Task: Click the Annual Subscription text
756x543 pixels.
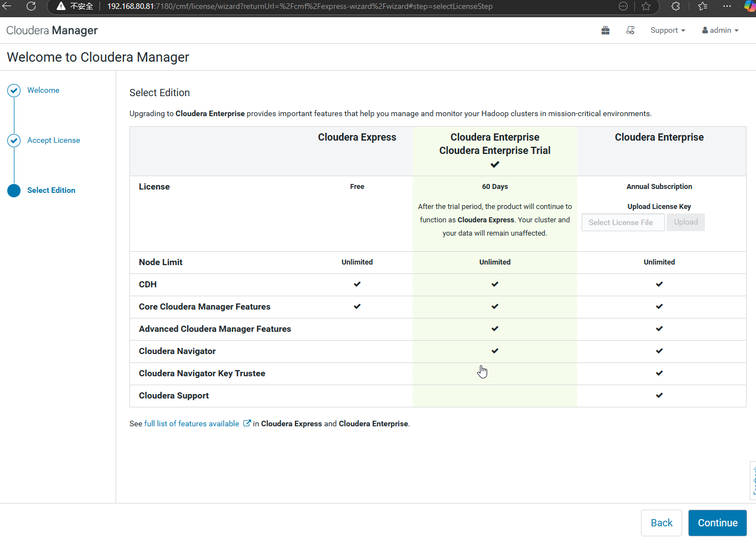Action: coord(659,187)
